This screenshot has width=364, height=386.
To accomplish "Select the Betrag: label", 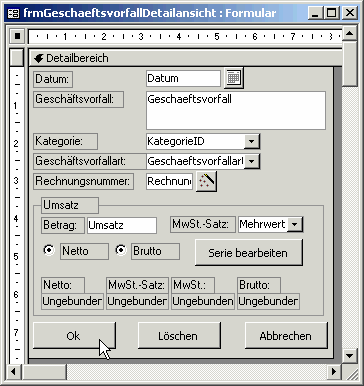I will pyautogui.click(x=63, y=225).
